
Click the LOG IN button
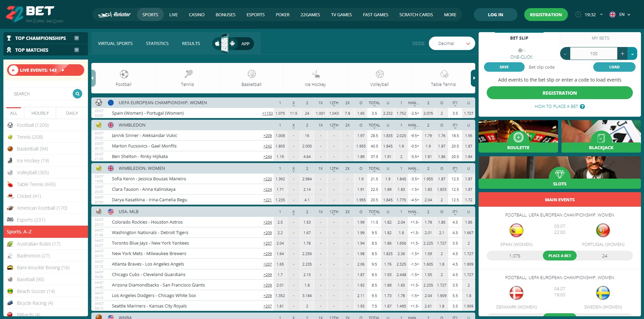[496, 15]
